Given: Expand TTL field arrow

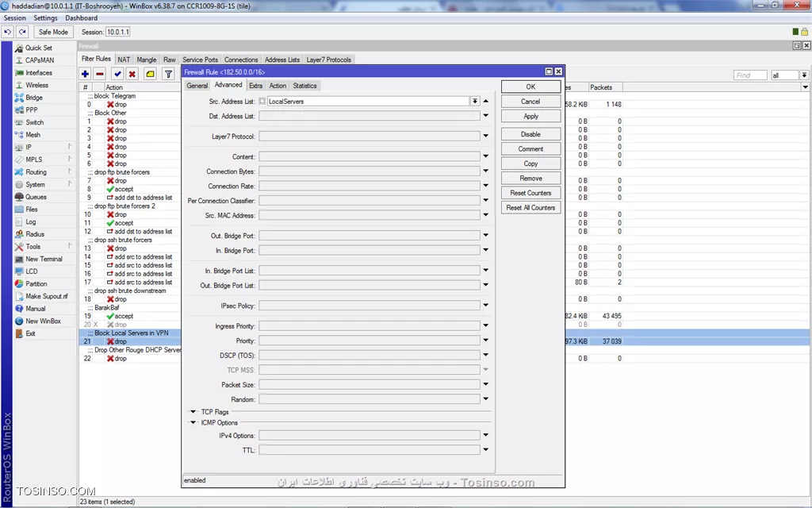Looking at the screenshot, I should 486,450.
